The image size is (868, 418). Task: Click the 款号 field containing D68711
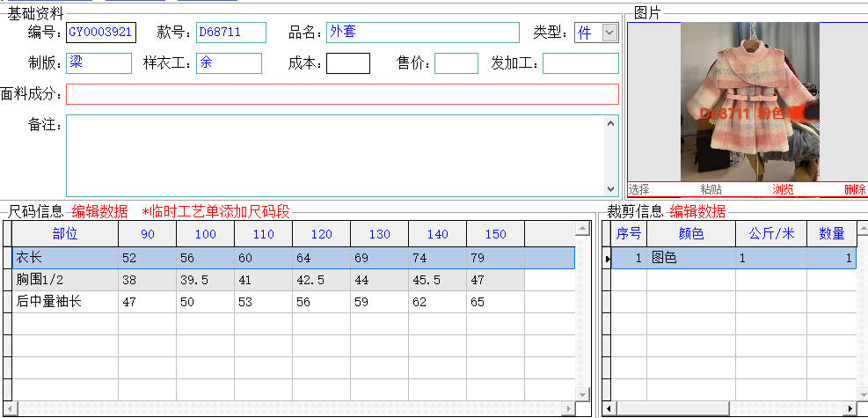230,32
